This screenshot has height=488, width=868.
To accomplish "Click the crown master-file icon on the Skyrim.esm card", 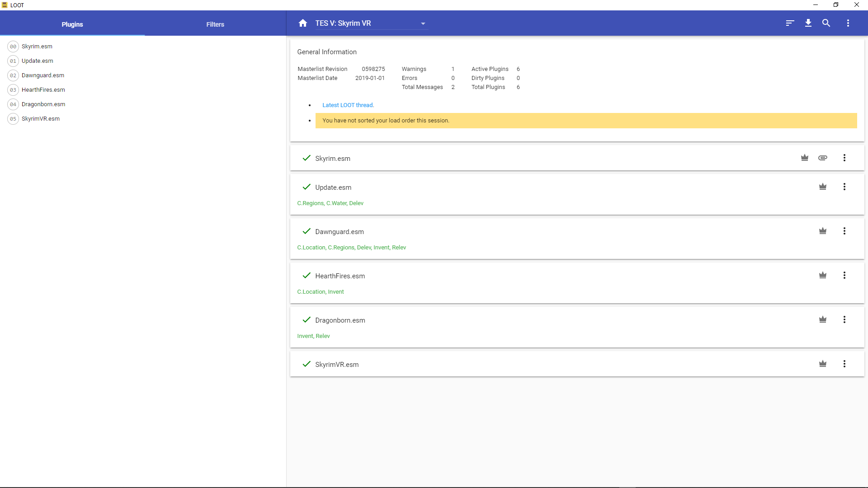I will [805, 158].
